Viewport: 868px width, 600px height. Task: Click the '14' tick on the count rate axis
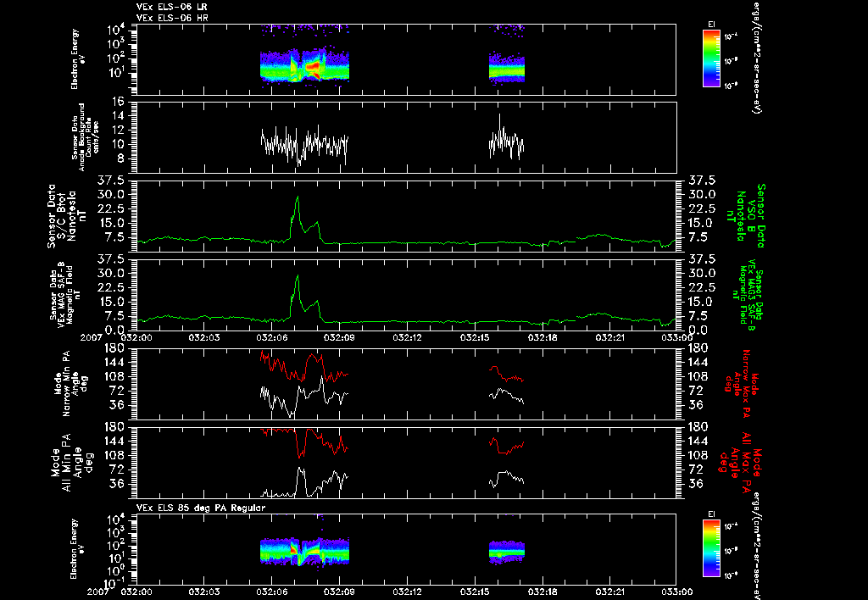point(117,116)
